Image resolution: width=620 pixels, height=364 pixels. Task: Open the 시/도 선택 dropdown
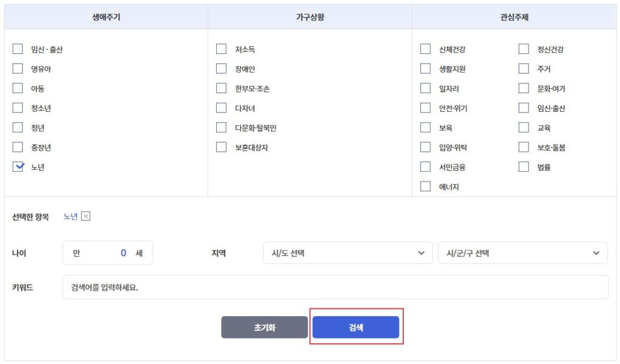click(x=348, y=253)
